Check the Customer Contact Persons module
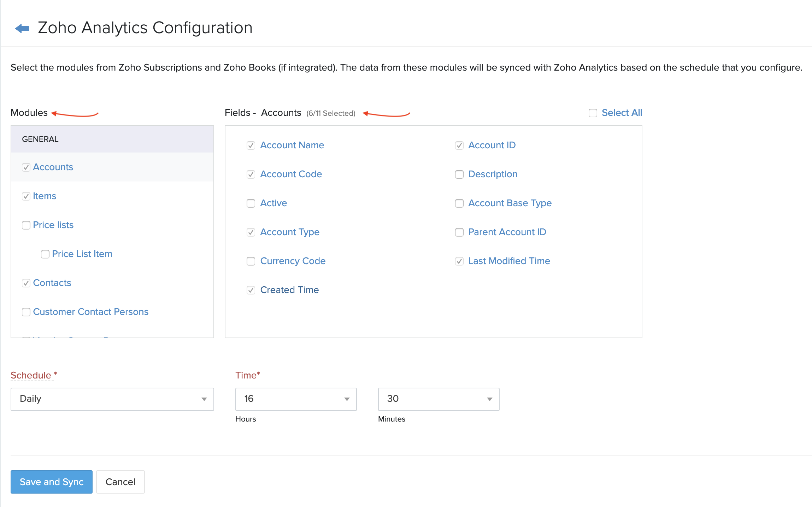 click(x=26, y=312)
